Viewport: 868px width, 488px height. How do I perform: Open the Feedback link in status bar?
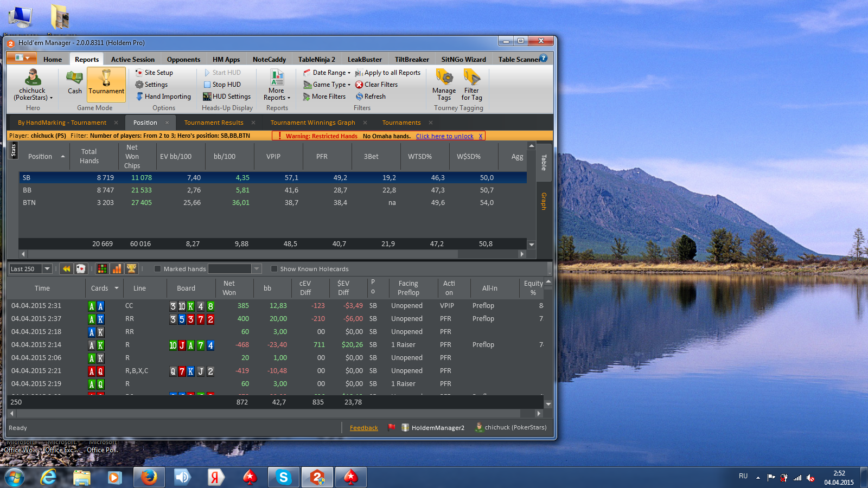363,428
